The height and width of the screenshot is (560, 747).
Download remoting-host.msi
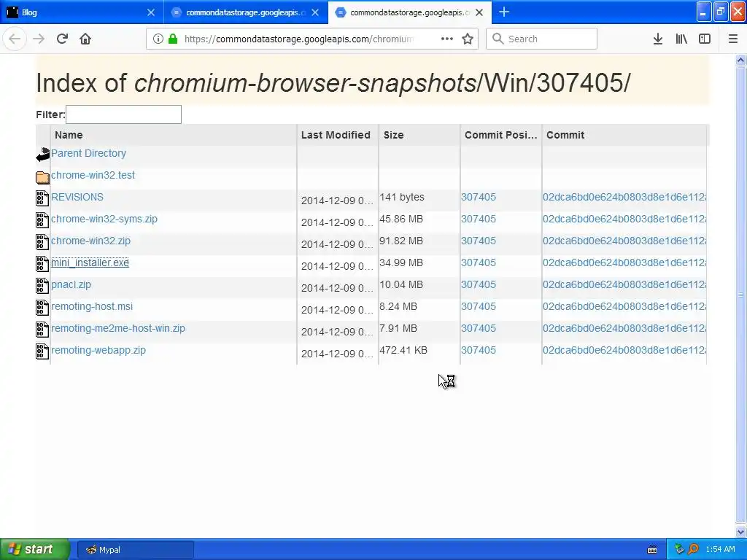pyautogui.click(x=92, y=307)
